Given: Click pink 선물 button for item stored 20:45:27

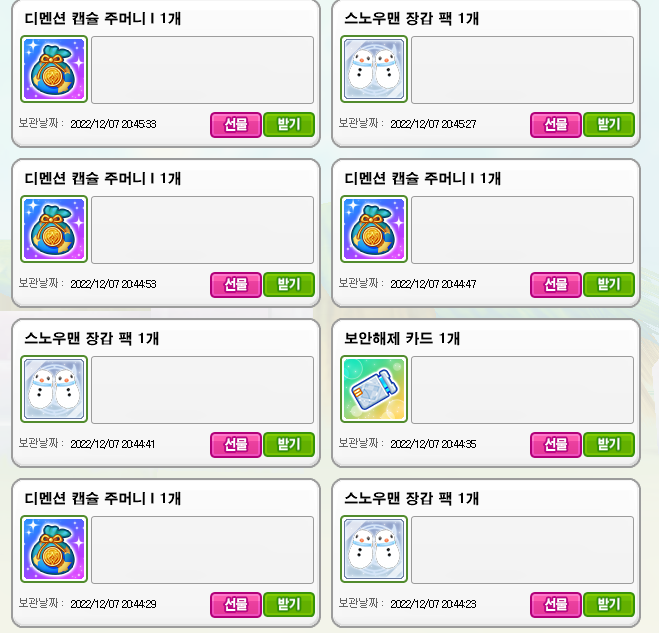Looking at the screenshot, I should click(x=556, y=124).
